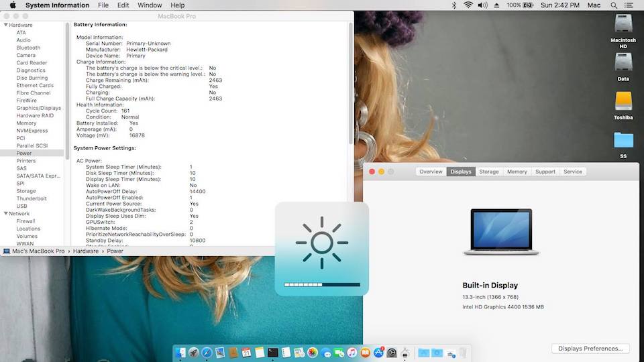
Task: Open the File menu
Action: point(103,5)
